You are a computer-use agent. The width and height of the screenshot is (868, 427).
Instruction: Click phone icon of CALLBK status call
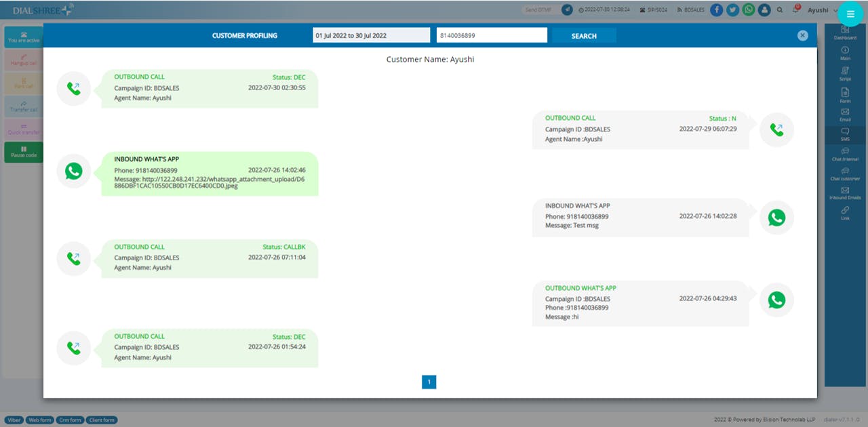(74, 258)
